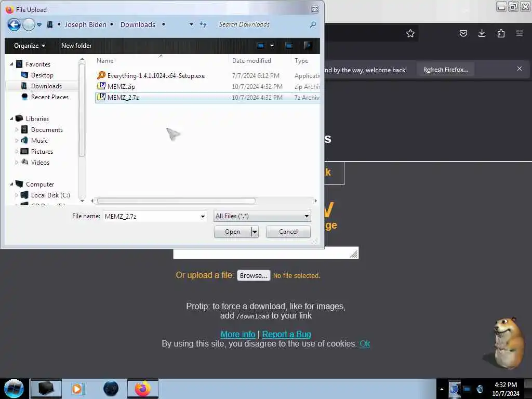Viewport: 532px width, 399px height.
Task: Dismiss the welcome back notification bar
Action: (519, 69)
